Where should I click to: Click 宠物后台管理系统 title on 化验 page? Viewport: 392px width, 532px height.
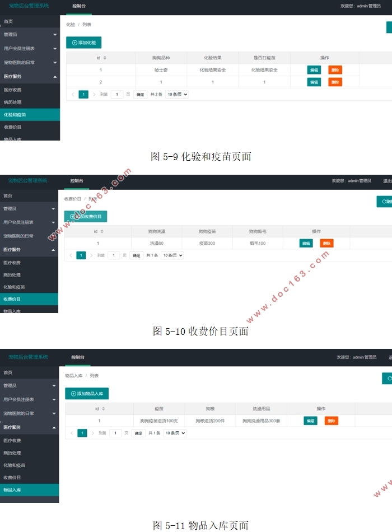click(x=29, y=6)
